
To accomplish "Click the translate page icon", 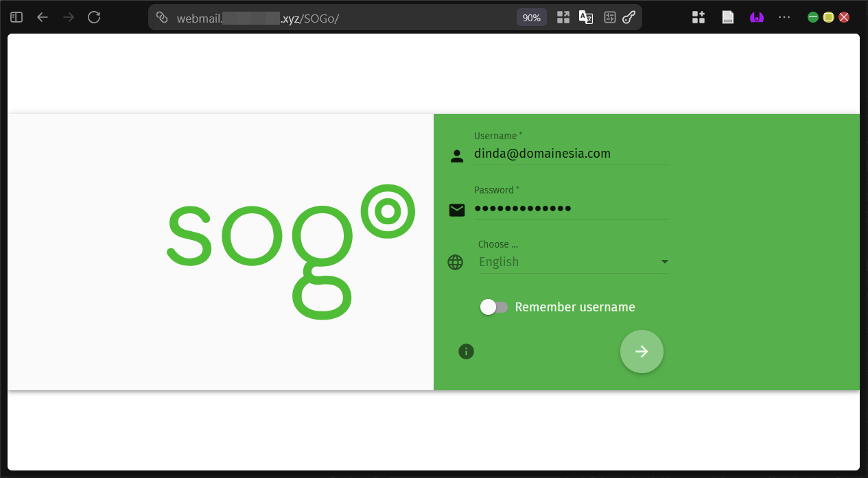I will pyautogui.click(x=586, y=18).
